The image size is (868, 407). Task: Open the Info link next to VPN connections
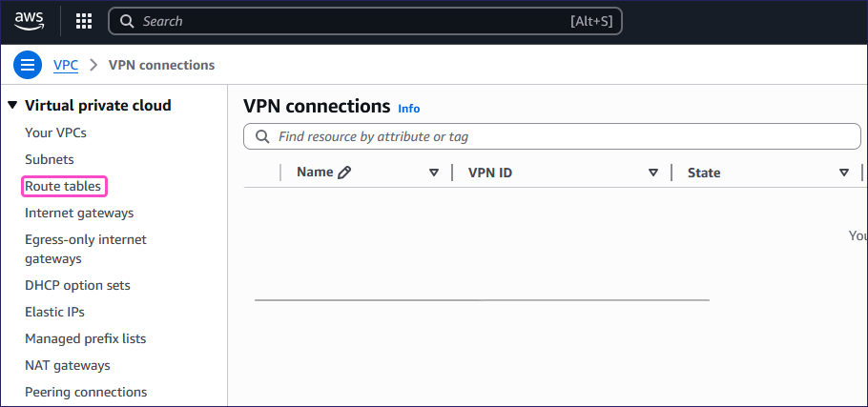[408, 109]
